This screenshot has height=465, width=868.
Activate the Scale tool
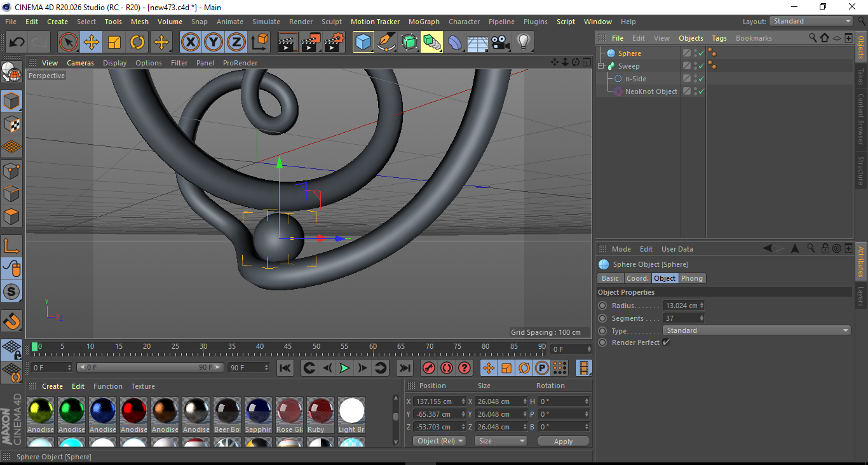pos(114,43)
